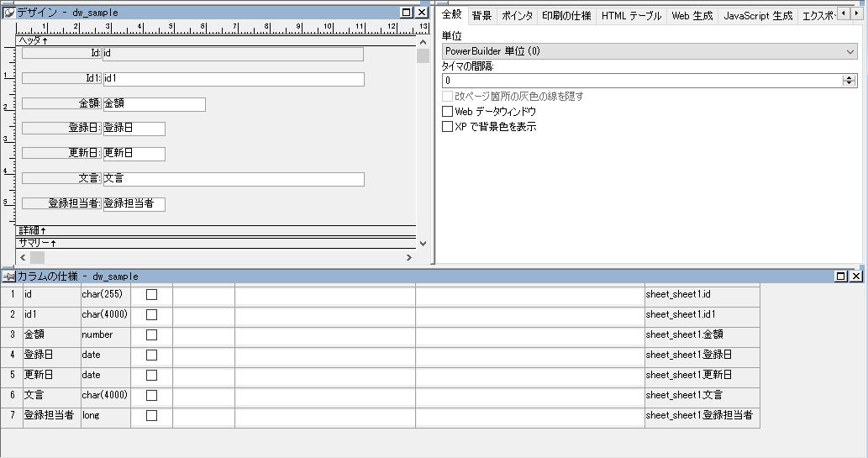
Task: Select the ヘッダ band bar
Action: 216,41
